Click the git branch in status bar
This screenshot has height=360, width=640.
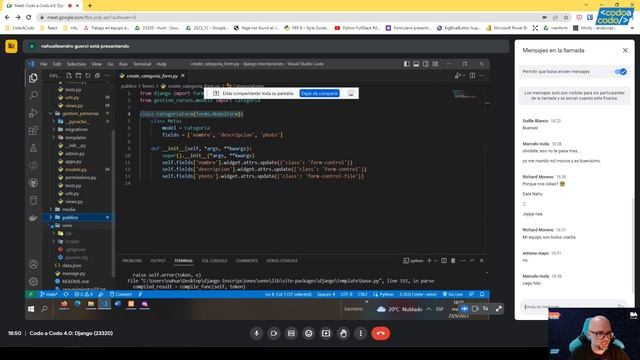click(x=49, y=294)
